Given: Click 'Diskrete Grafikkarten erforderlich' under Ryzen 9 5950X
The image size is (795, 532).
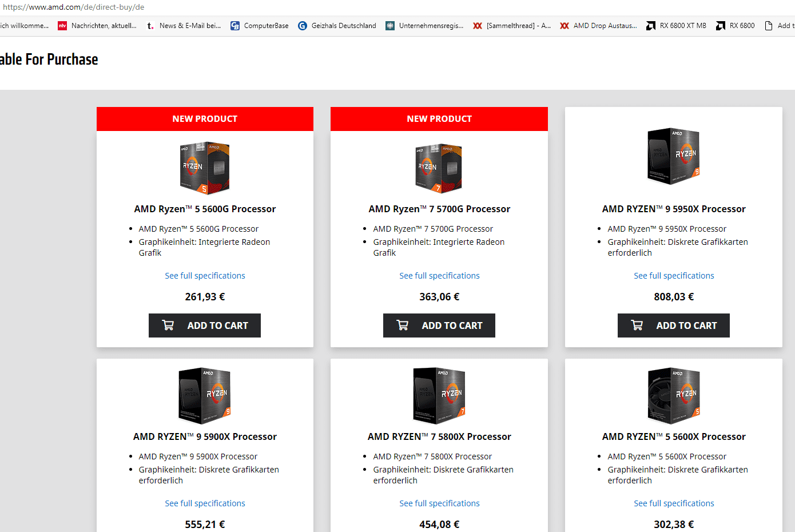Looking at the screenshot, I should point(678,247).
